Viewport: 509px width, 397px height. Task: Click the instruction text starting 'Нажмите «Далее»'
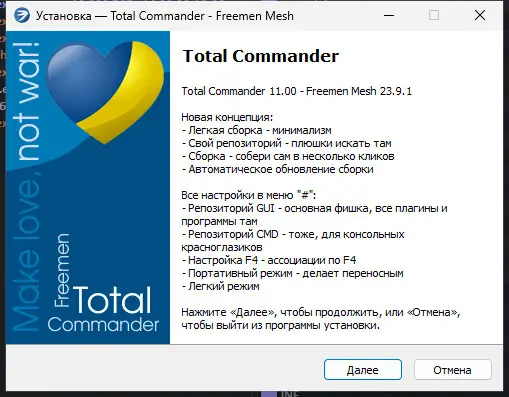point(321,319)
